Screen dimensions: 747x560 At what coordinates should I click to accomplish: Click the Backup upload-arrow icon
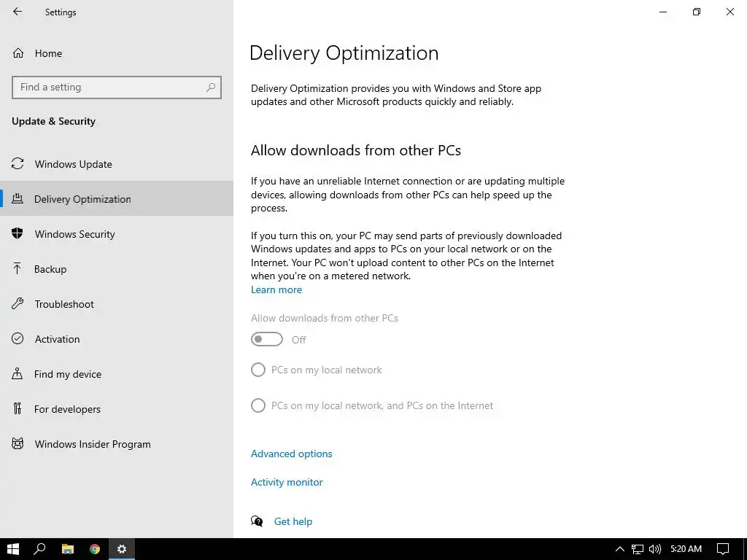click(18, 268)
